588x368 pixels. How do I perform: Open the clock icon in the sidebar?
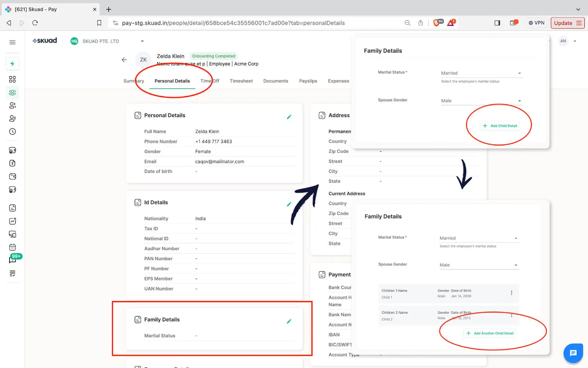pos(12,131)
